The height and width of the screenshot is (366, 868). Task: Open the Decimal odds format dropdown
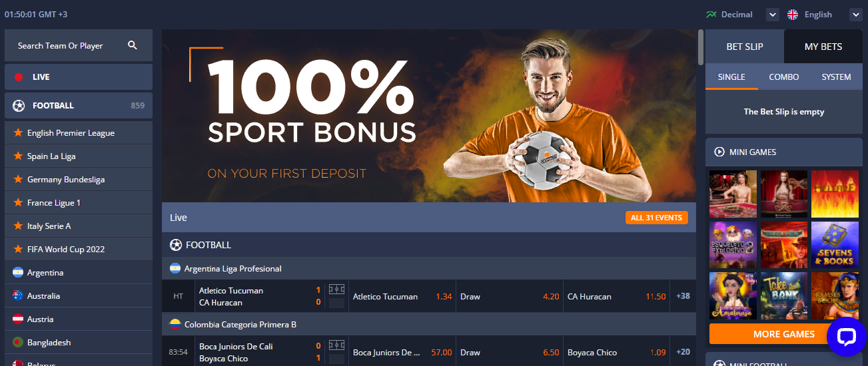click(772, 15)
